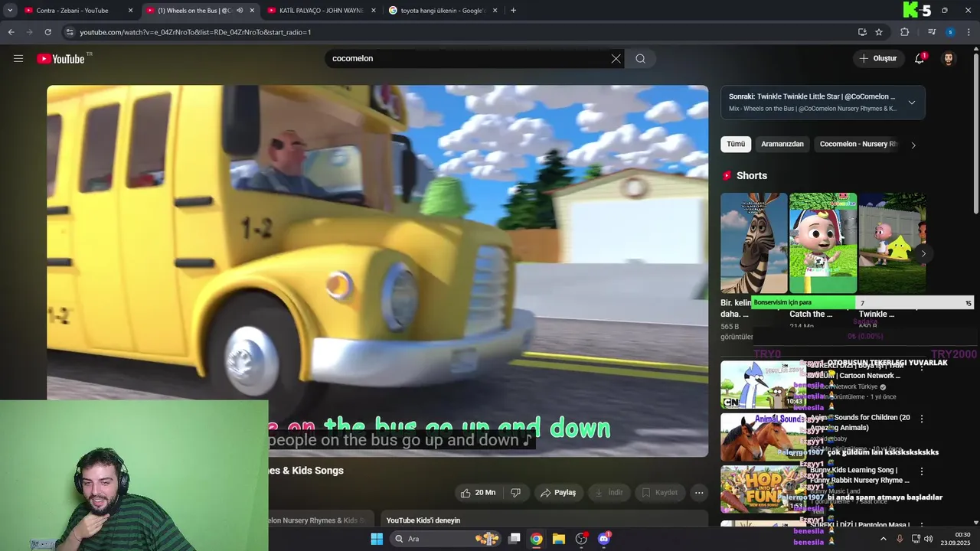The width and height of the screenshot is (980, 551).
Task: Open Cartoon Network 10:43 video thumbnail
Action: [763, 385]
